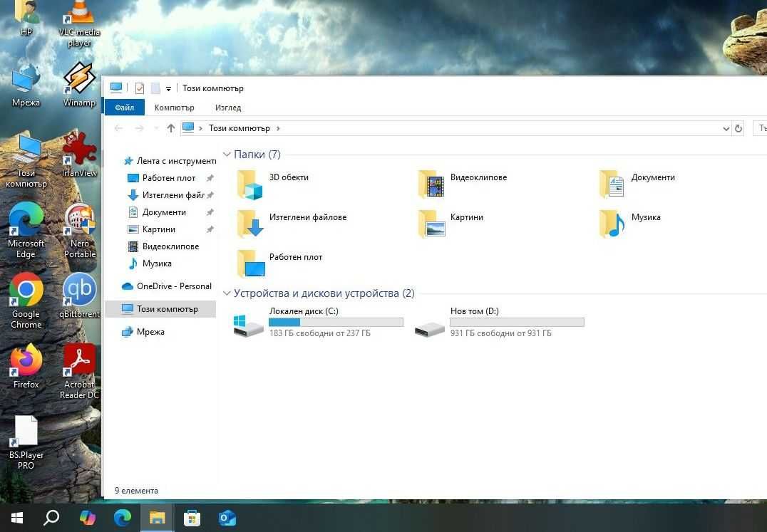Switch to the Изглед ribbon tab

tap(228, 108)
